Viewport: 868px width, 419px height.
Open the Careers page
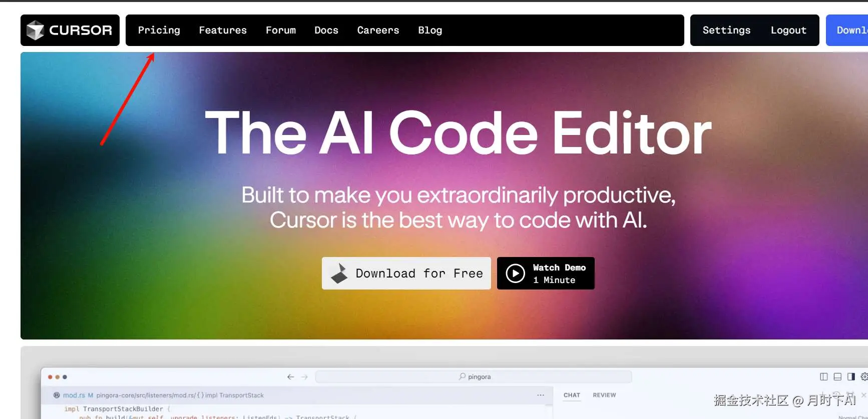(x=378, y=30)
